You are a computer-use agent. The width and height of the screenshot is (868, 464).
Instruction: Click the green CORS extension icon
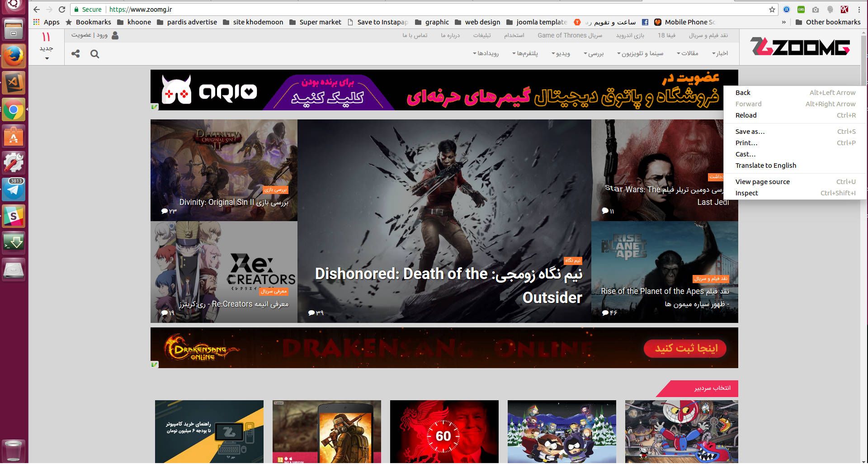tap(801, 9)
